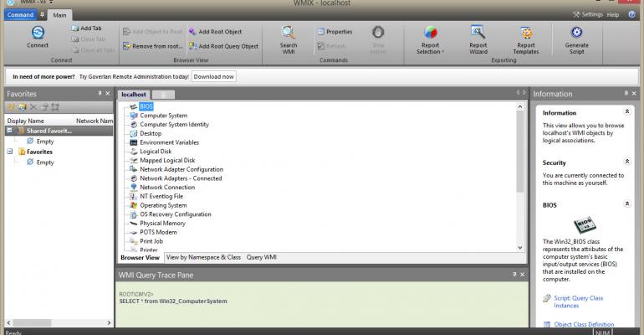Image resolution: width=644 pixels, height=335 pixels.
Task: Click the SELECT query text in trace pane
Action: click(173, 301)
